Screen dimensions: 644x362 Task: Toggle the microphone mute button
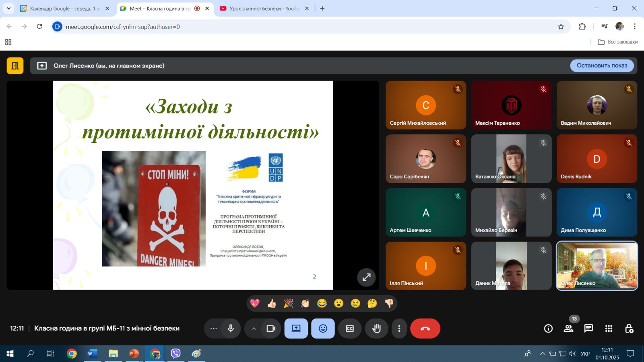coord(231,329)
